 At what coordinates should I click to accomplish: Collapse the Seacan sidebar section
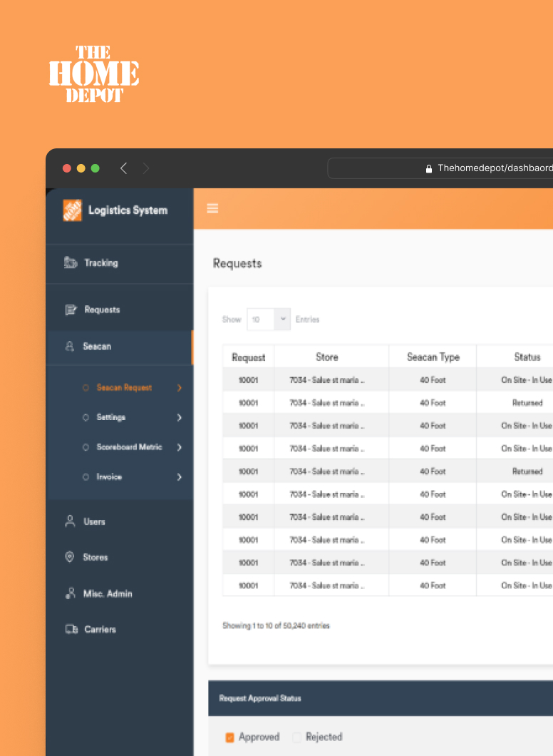120,347
